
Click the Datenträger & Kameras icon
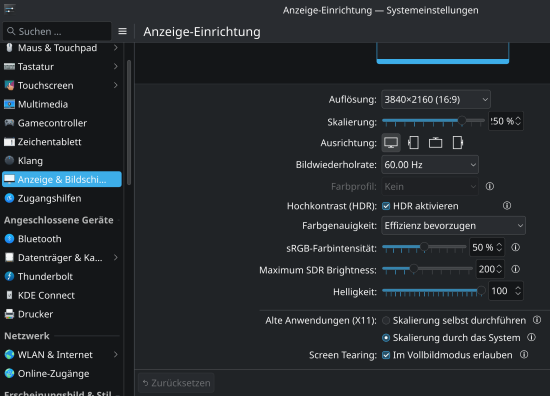[x=9, y=257]
